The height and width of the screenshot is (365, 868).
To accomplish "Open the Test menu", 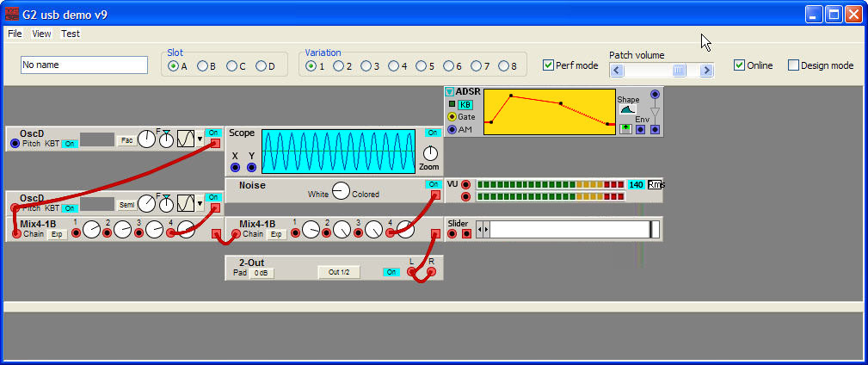I will coord(71,34).
